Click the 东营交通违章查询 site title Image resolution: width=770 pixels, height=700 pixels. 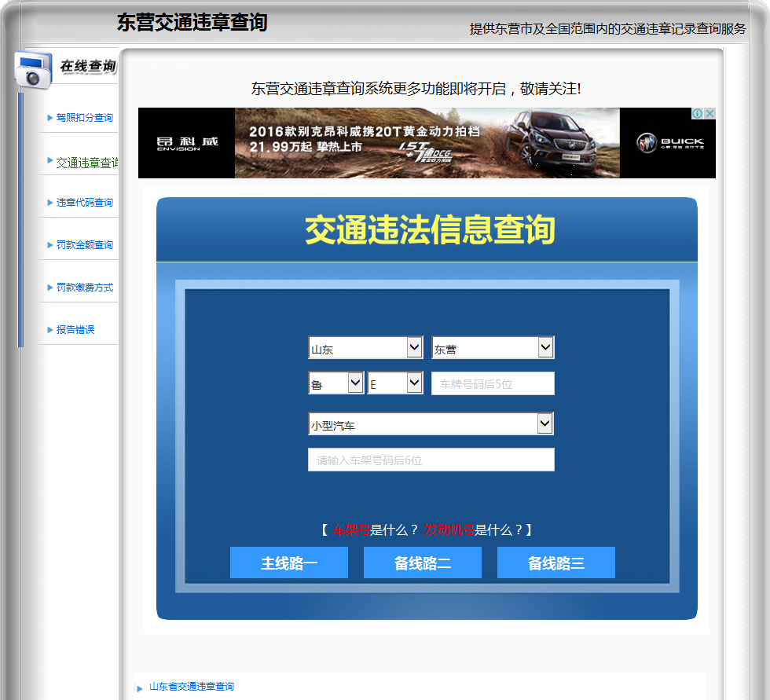click(x=192, y=23)
